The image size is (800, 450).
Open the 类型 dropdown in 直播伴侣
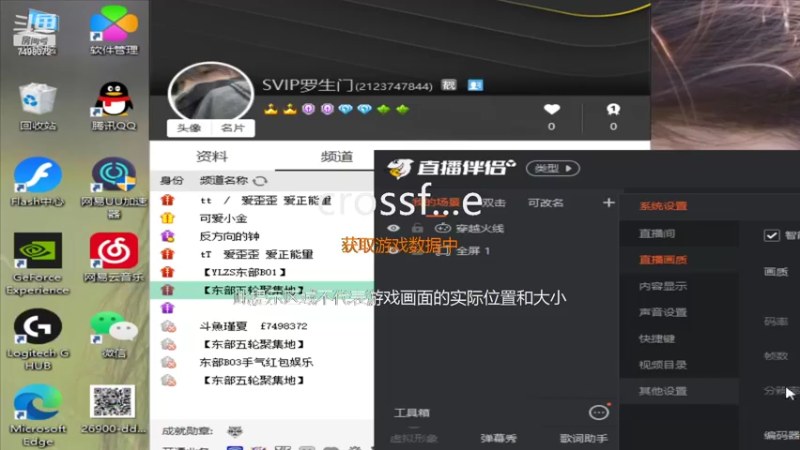click(x=553, y=168)
